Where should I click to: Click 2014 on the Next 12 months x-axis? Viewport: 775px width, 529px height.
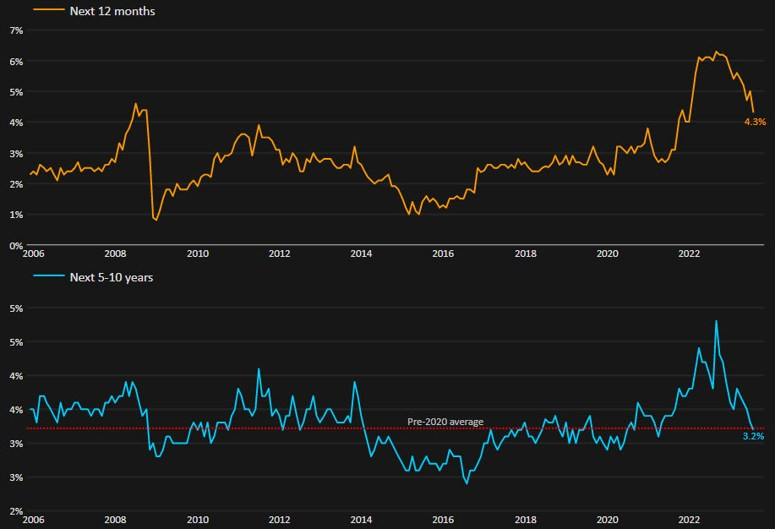pyautogui.click(x=361, y=255)
